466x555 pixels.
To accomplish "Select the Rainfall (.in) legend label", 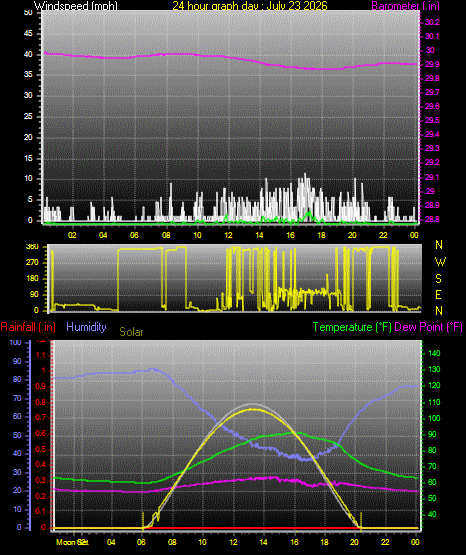I will pyautogui.click(x=28, y=327).
